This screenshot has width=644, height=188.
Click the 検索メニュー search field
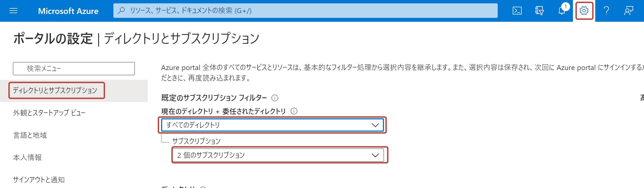74,68
